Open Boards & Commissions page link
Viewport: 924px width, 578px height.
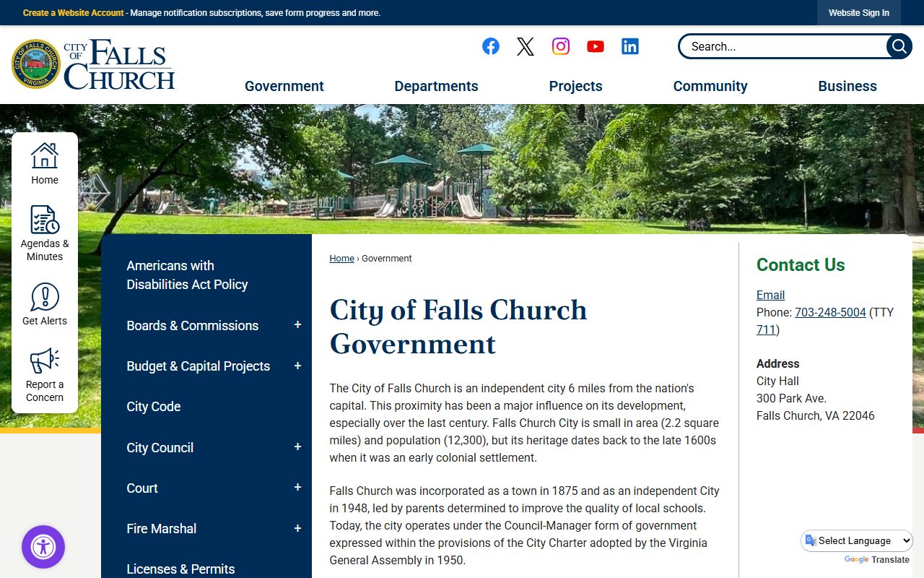[x=193, y=325]
